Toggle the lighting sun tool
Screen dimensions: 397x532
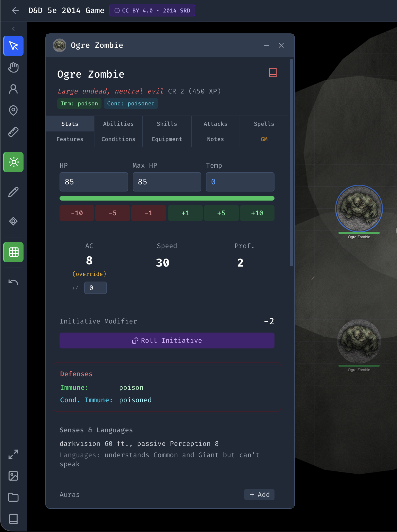[13, 162]
